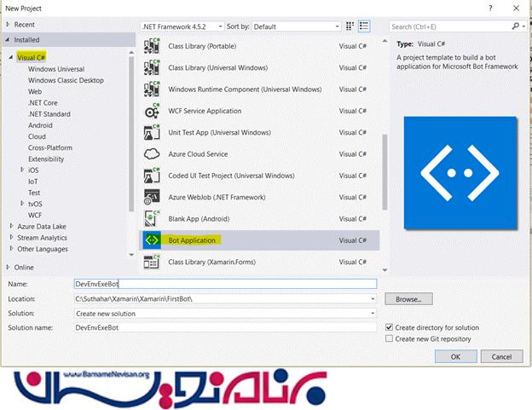Enable Create new Git repository checkbox

[390, 338]
